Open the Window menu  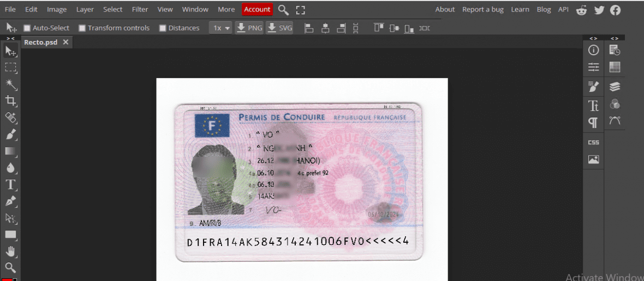click(195, 9)
